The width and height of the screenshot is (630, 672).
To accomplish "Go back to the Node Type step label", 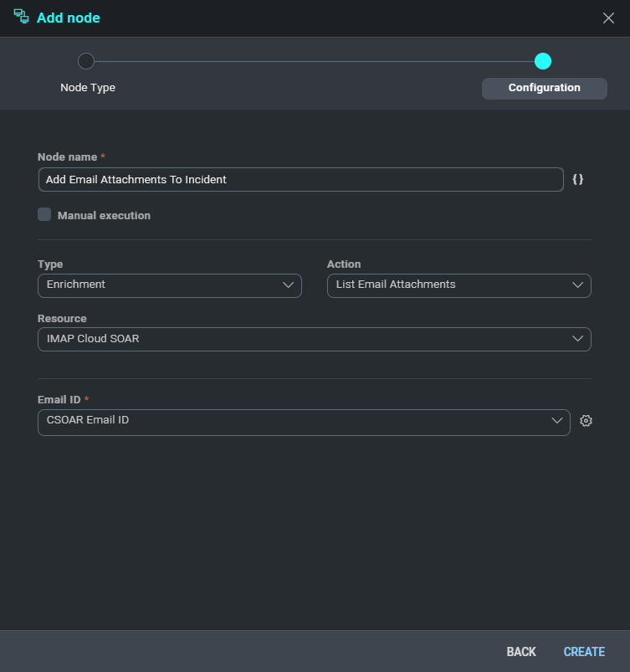I will (88, 88).
